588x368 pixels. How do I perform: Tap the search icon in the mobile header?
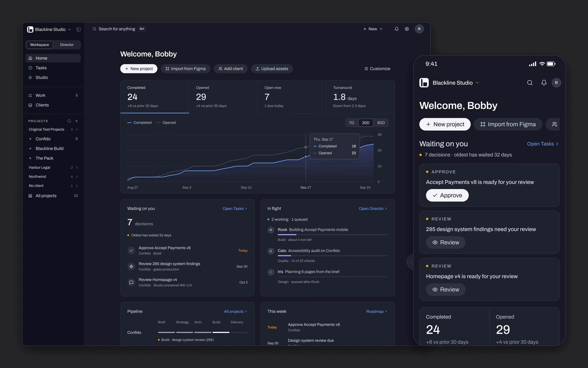click(x=530, y=83)
